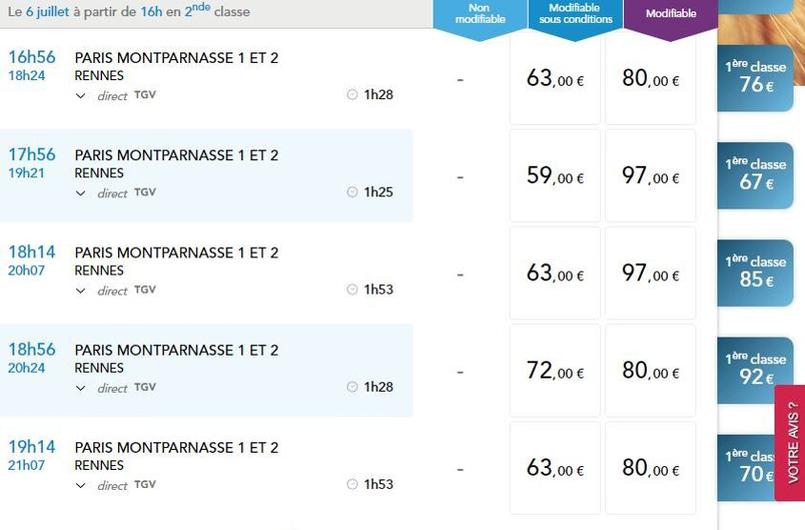The width and height of the screenshot is (805, 530).
Task: Choose 72,00 € fare for the 18h56 train
Action: [555, 372]
